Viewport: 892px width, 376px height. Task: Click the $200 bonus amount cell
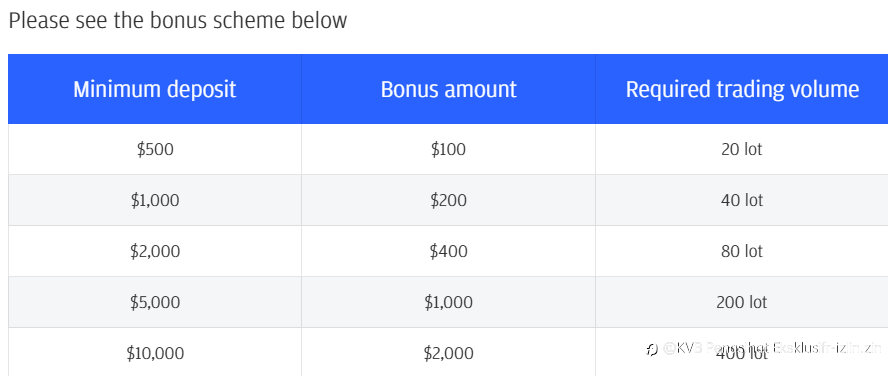(448, 200)
